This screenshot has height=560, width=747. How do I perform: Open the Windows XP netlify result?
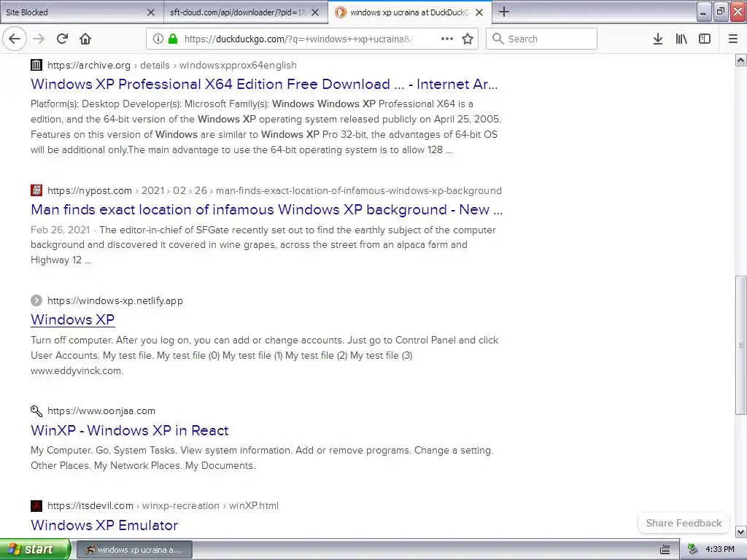coord(72,319)
